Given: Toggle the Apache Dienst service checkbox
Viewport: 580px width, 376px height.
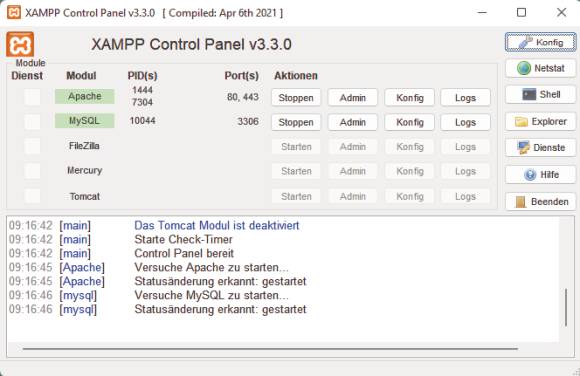Looking at the screenshot, I should click(x=32, y=97).
